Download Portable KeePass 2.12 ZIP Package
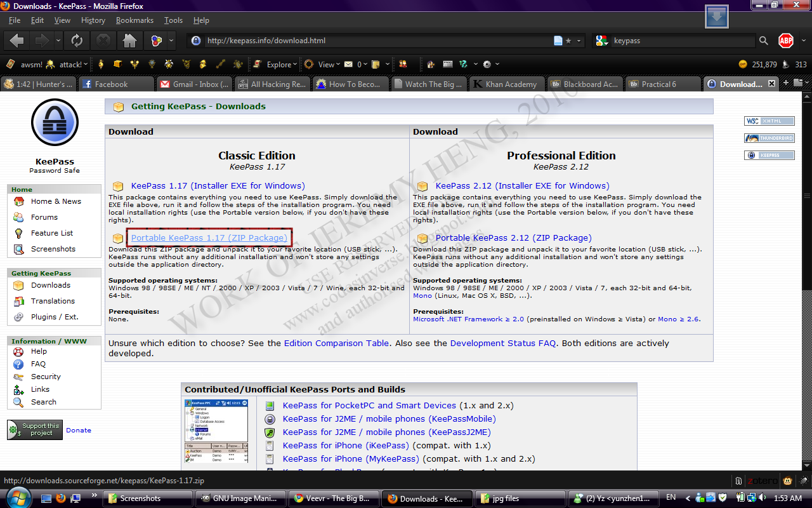The height and width of the screenshot is (508, 812). click(513, 237)
